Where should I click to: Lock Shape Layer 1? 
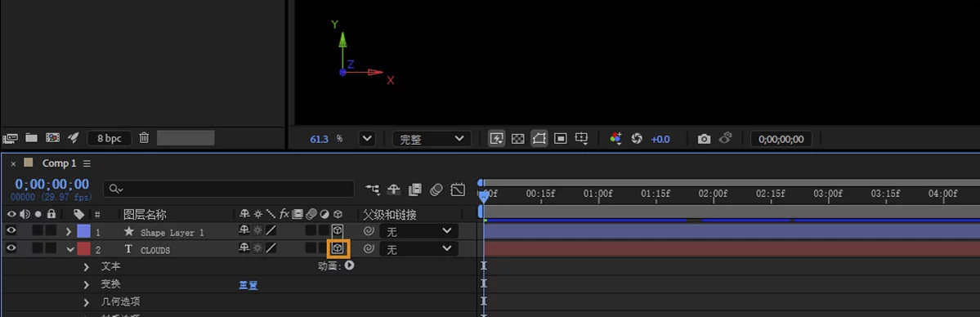(51, 230)
